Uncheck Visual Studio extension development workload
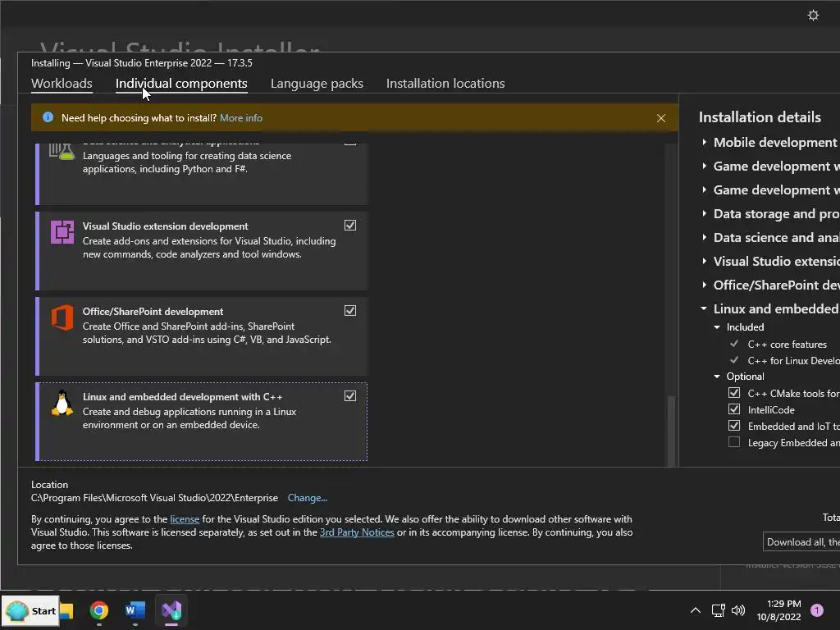The height and width of the screenshot is (630, 840). coord(349,226)
